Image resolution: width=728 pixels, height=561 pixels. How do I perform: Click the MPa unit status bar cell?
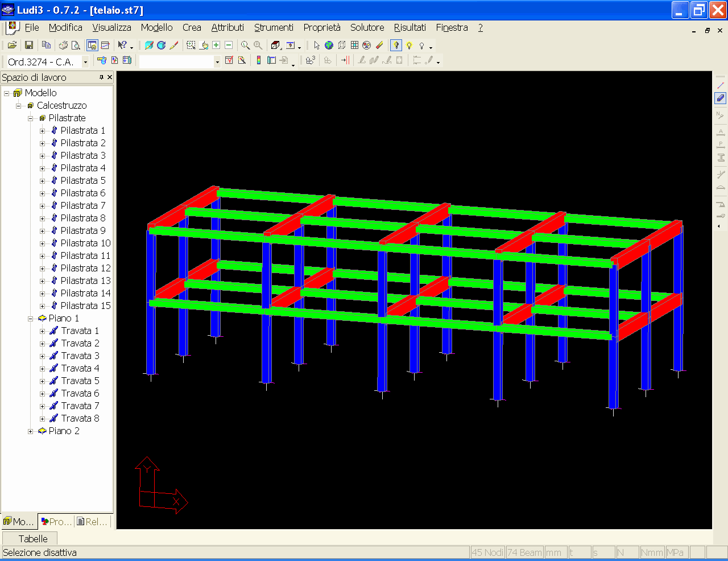[x=677, y=552]
